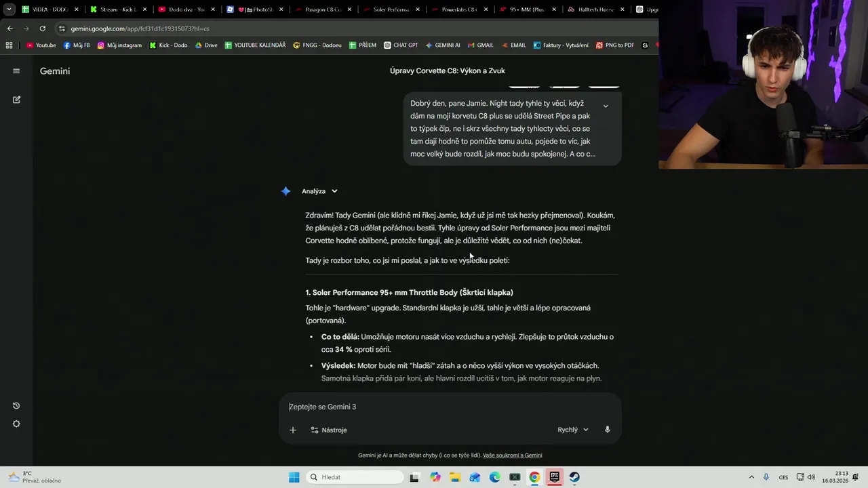The image size is (868, 488).
Task: Go back with the browser back arrow
Action: pos(9,28)
